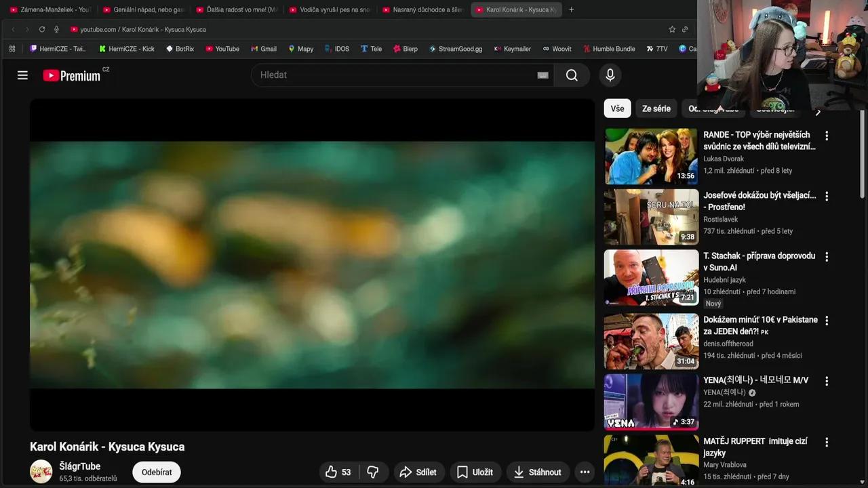Expand related videos with the right chevron
This screenshot has height=488, width=868.
coord(818,113)
